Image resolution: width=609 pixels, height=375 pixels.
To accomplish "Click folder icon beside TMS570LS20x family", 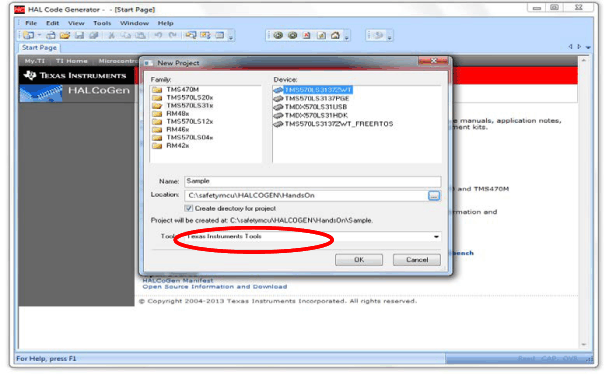I will (157, 97).
